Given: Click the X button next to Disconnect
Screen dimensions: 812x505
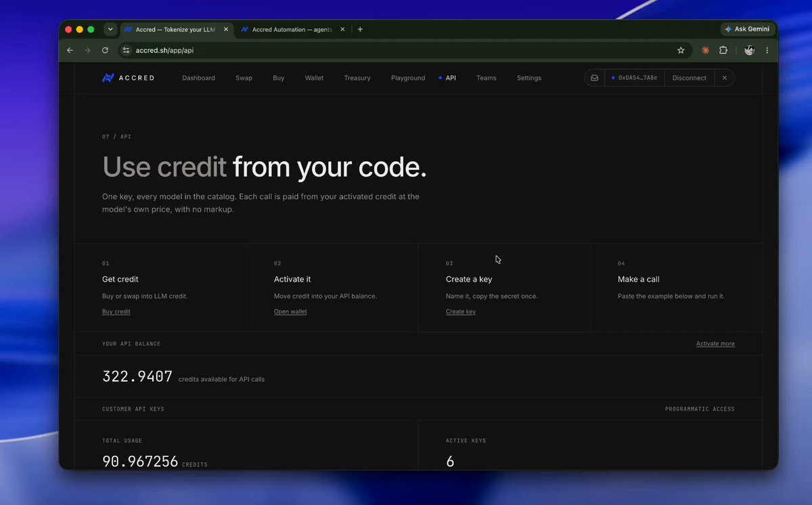Looking at the screenshot, I should click(724, 78).
